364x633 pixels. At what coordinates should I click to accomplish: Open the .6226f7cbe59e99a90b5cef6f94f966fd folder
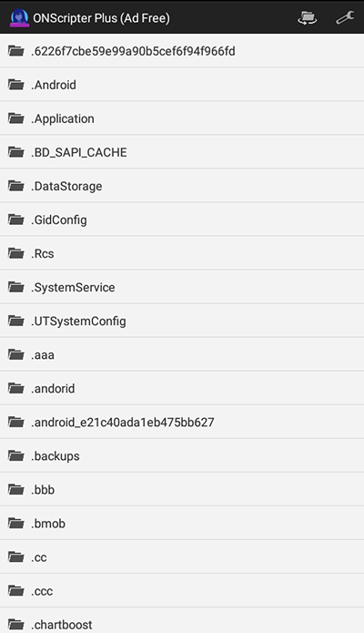point(182,51)
